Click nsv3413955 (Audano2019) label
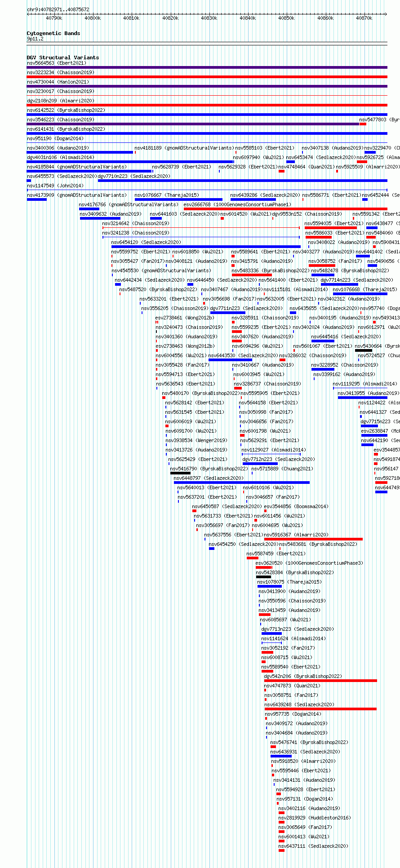The height and width of the screenshot is (868, 400). pyautogui.click(x=369, y=394)
